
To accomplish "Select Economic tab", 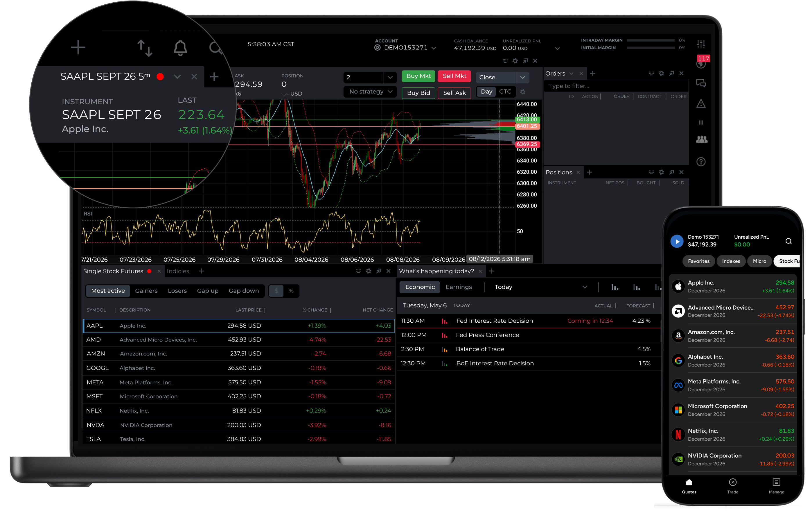I will coord(420,287).
